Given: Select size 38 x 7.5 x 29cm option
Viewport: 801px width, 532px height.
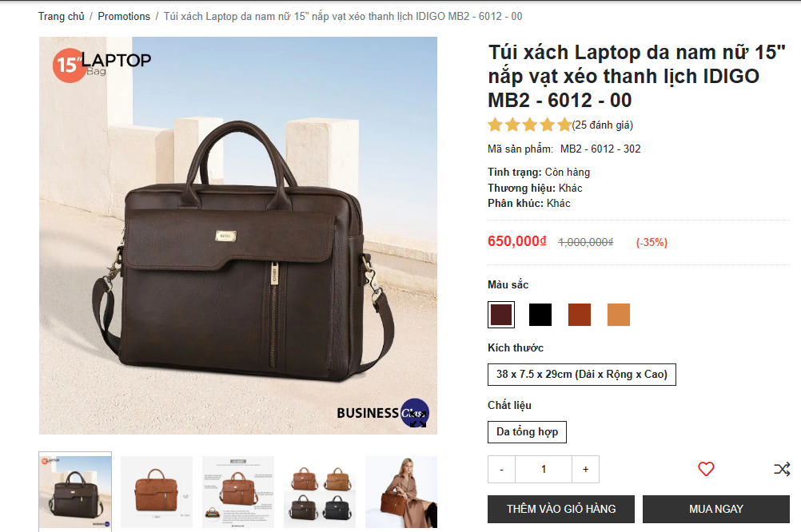Looking at the screenshot, I should click(582, 375).
